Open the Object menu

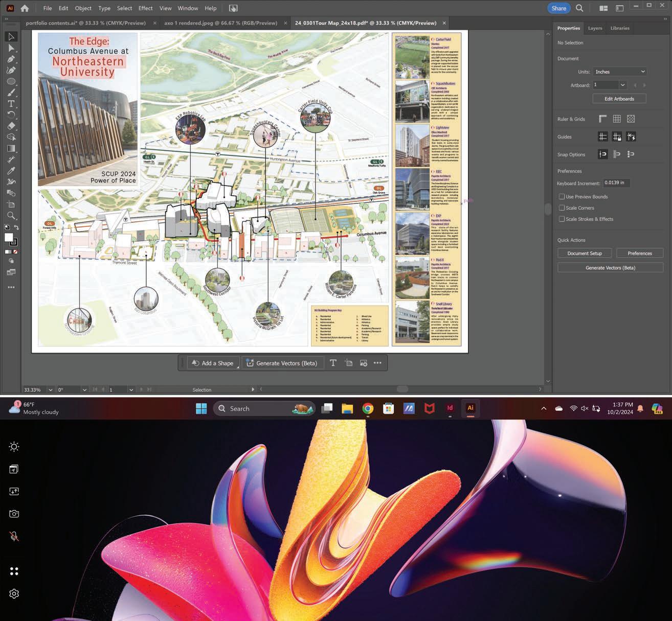click(x=83, y=8)
